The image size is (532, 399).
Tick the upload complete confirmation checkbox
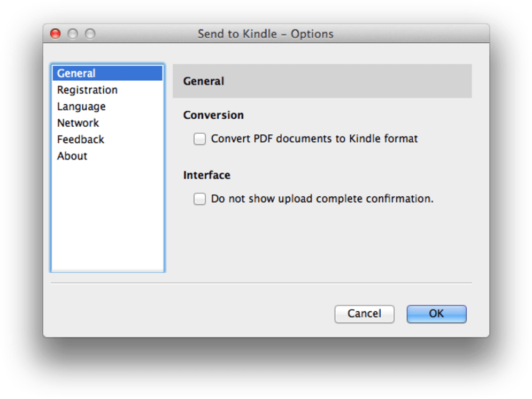[x=199, y=199]
